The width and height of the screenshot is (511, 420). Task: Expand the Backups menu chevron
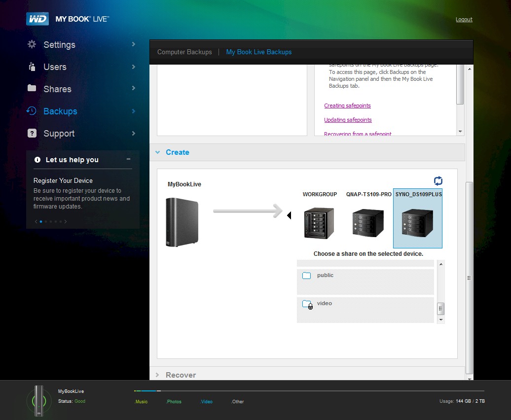coord(133,111)
